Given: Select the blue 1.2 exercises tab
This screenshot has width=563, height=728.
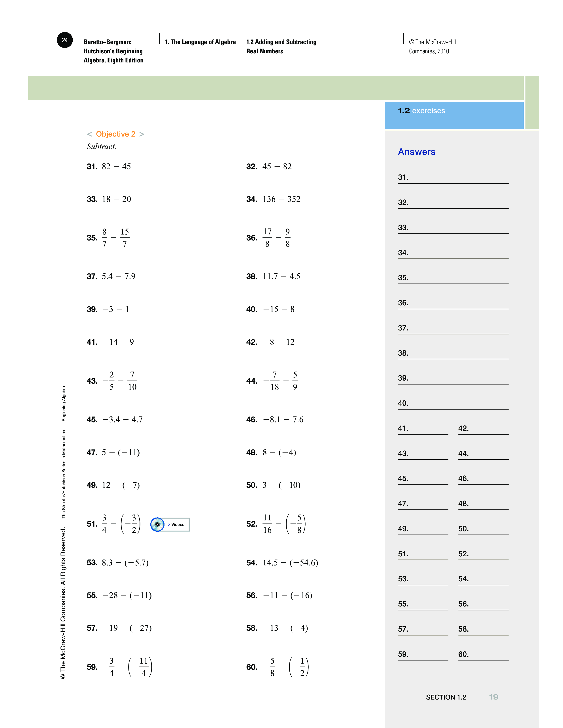Looking at the screenshot, I should pos(454,115).
